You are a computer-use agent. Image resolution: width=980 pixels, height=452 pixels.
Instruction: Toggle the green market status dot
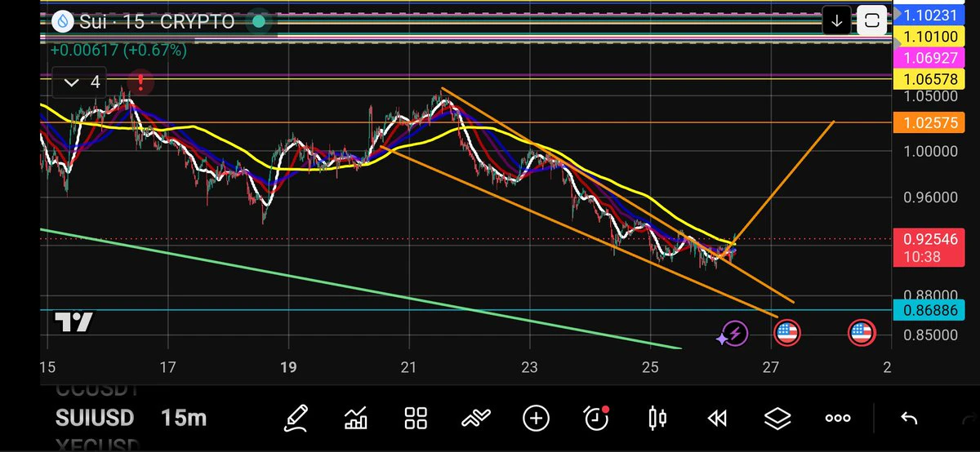coord(259,22)
